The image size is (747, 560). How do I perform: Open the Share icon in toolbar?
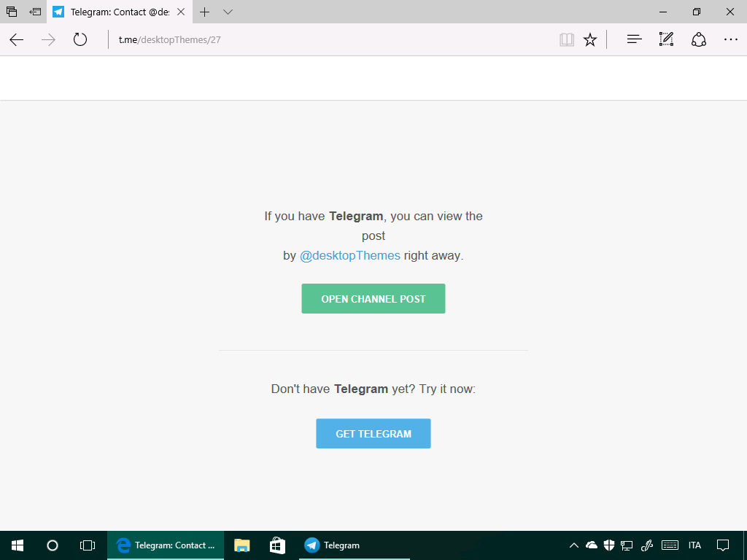click(x=698, y=39)
